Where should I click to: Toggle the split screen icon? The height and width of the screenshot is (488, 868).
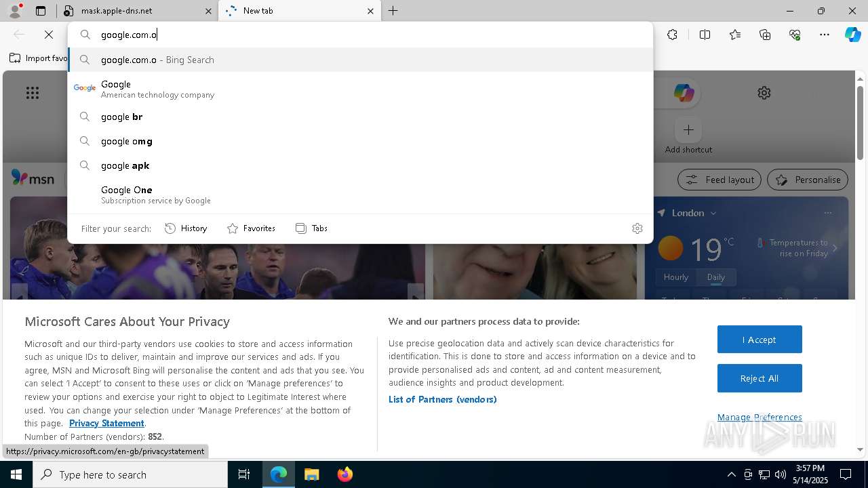click(x=705, y=35)
